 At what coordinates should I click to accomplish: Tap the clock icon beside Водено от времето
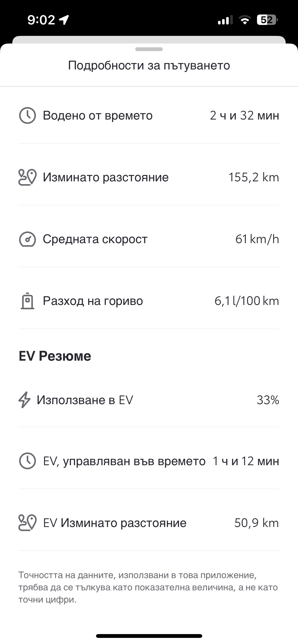tap(27, 115)
